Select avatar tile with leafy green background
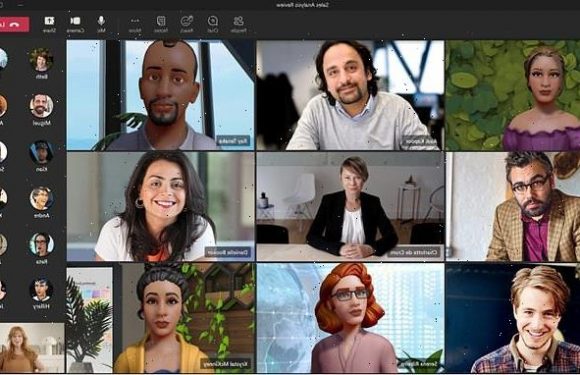 click(513, 95)
